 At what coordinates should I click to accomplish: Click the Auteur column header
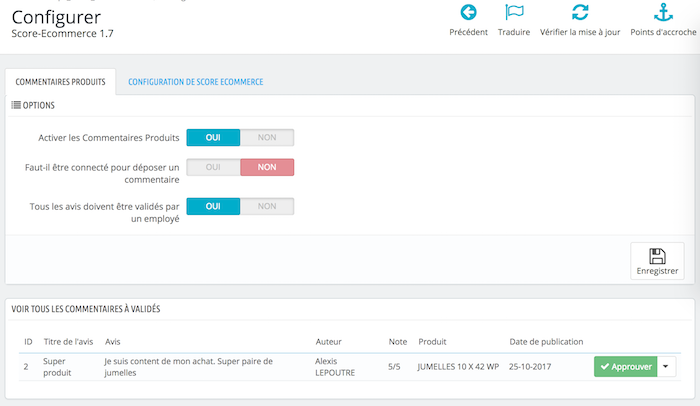pos(329,342)
